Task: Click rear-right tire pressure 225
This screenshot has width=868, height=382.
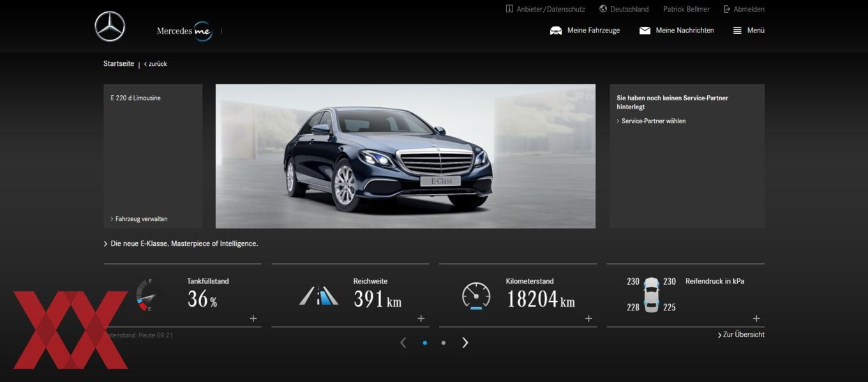Action: 670,308
